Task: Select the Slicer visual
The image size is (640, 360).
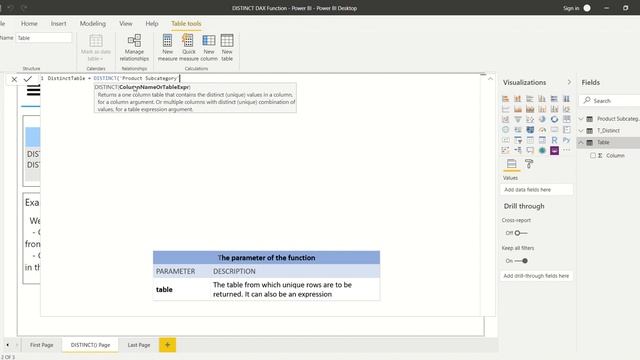Action: pyautogui.click(x=518, y=140)
